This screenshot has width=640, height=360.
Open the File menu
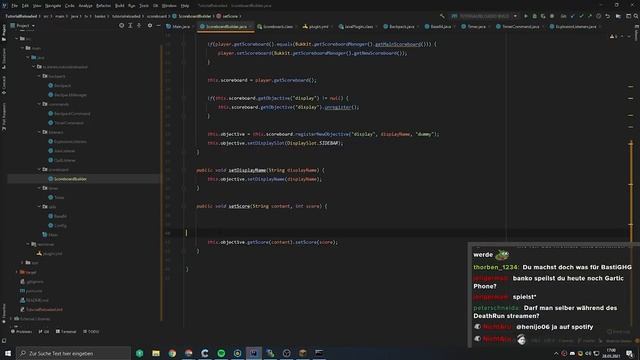tap(15, 6)
